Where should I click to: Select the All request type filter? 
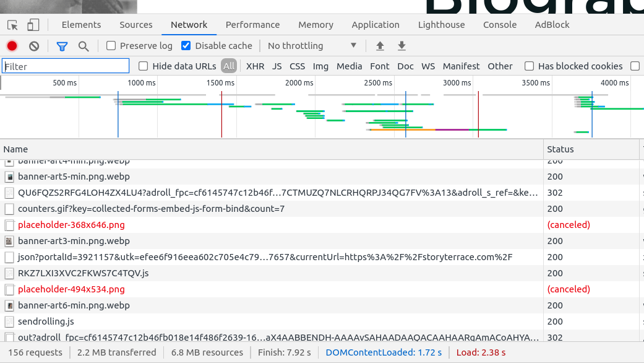[x=229, y=66]
